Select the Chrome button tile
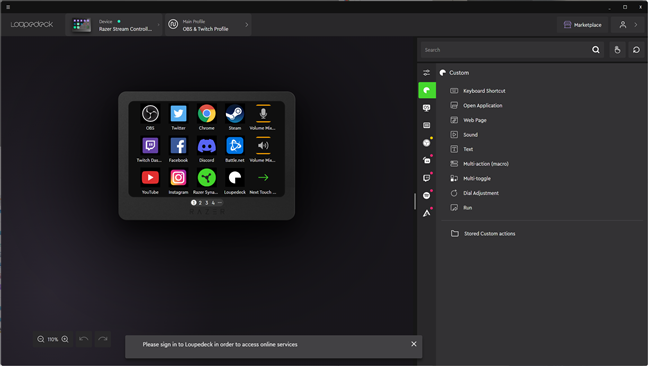648x366 pixels. (207, 117)
